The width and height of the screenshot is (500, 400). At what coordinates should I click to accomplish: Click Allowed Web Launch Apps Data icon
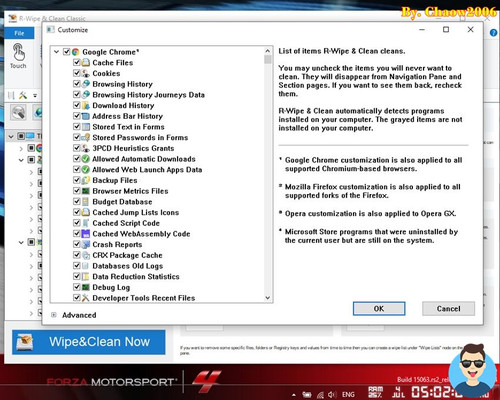coord(86,169)
